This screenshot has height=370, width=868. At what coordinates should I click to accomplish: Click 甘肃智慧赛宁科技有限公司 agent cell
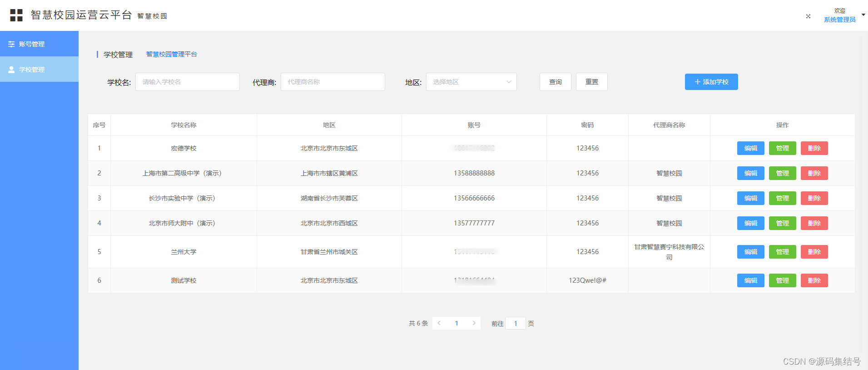[669, 252]
